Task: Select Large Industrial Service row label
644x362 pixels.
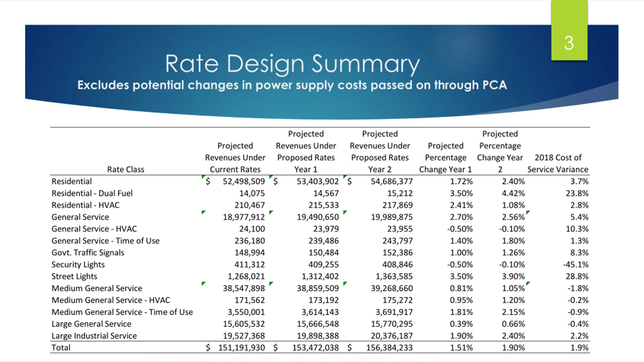Action: click(94, 336)
